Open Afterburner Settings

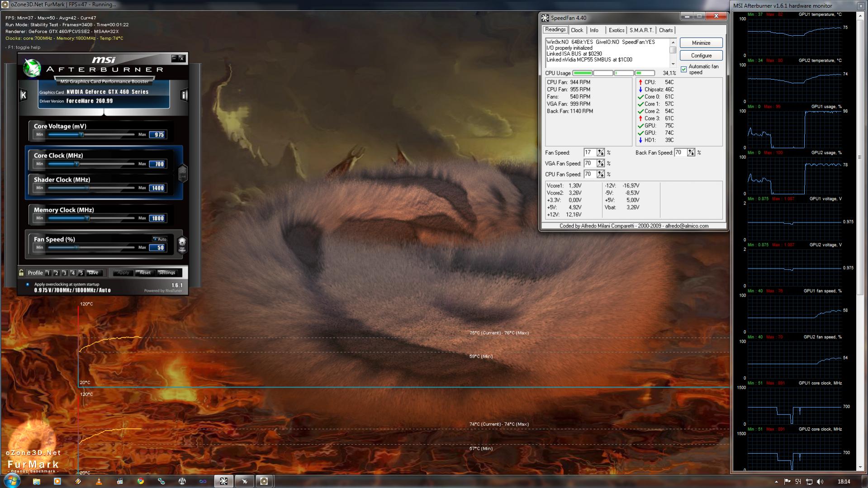pyautogui.click(x=166, y=273)
